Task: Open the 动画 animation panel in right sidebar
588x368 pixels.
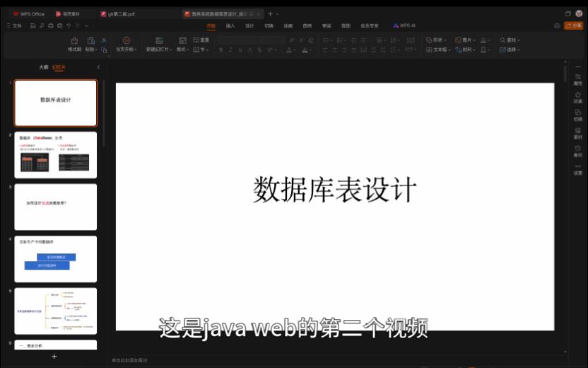Action: tap(577, 97)
